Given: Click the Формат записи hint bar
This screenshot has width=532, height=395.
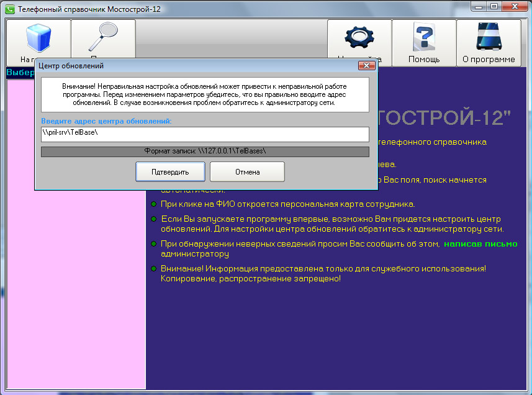Looking at the screenshot, I should (205, 152).
